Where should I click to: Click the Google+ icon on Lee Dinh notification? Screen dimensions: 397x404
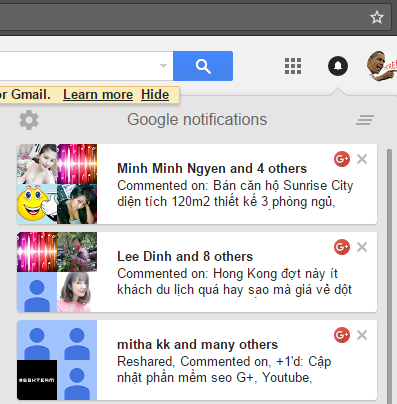pos(342,247)
